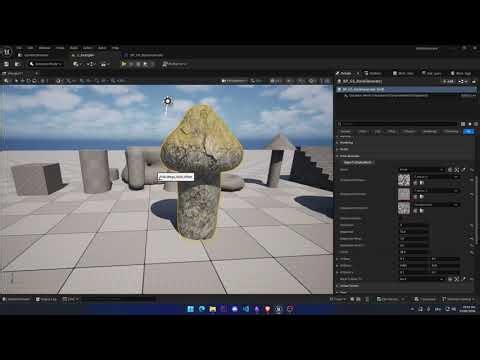The height and width of the screenshot is (360, 480).
Task: Switch to the Outliner tab
Action: click(373, 73)
